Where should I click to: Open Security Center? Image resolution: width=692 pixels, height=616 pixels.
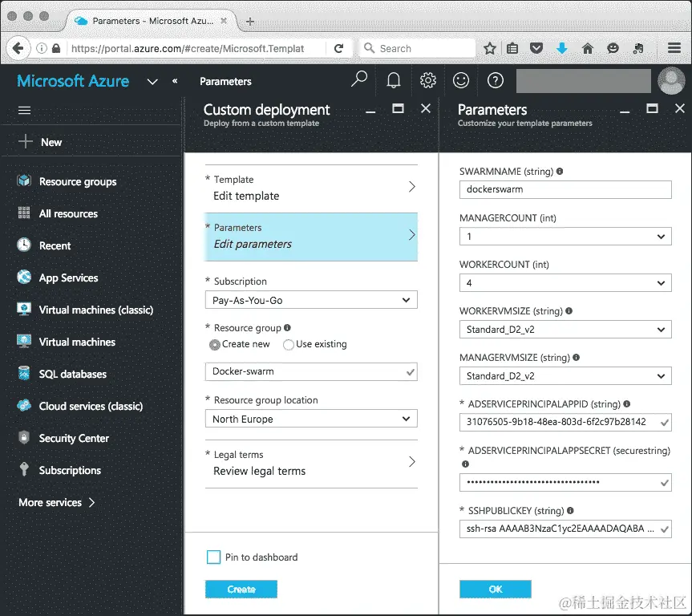tap(75, 438)
